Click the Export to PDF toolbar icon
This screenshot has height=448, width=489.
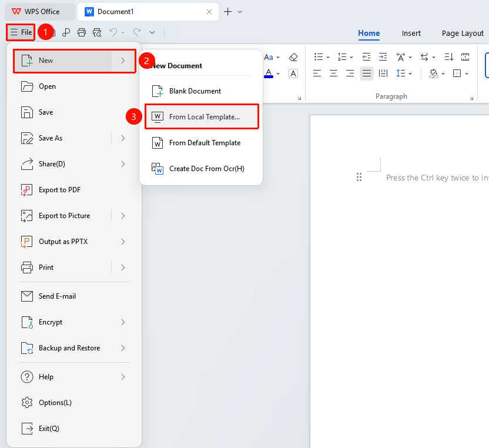tap(66, 32)
